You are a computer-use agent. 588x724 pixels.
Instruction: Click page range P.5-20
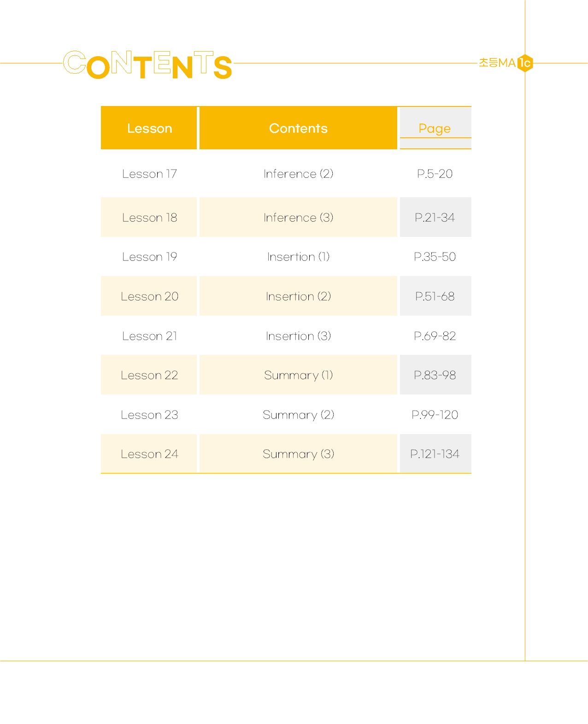pyautogui.click(x=435, y=174)
